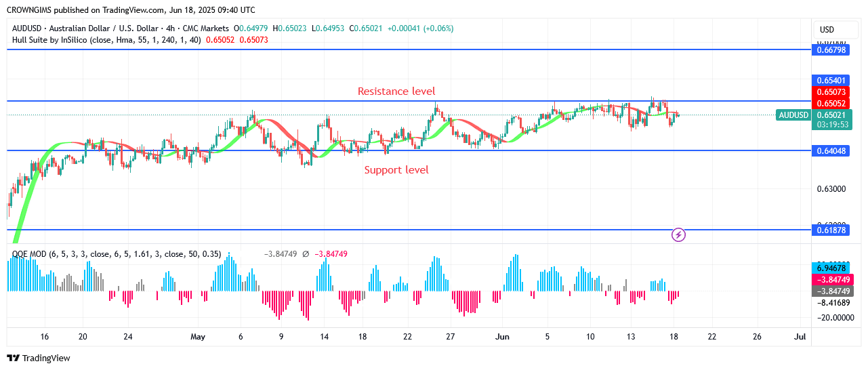Click the '27' date on the time axis
Image resolution: width=868 pixels, height=370 pixels.
pyautogui.click(x=450, y=337)
